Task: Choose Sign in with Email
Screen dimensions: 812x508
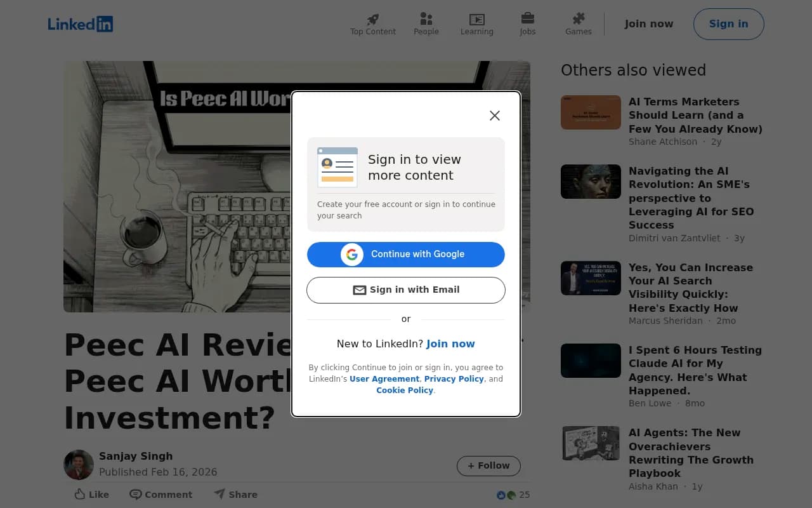Action: [406, 290]
